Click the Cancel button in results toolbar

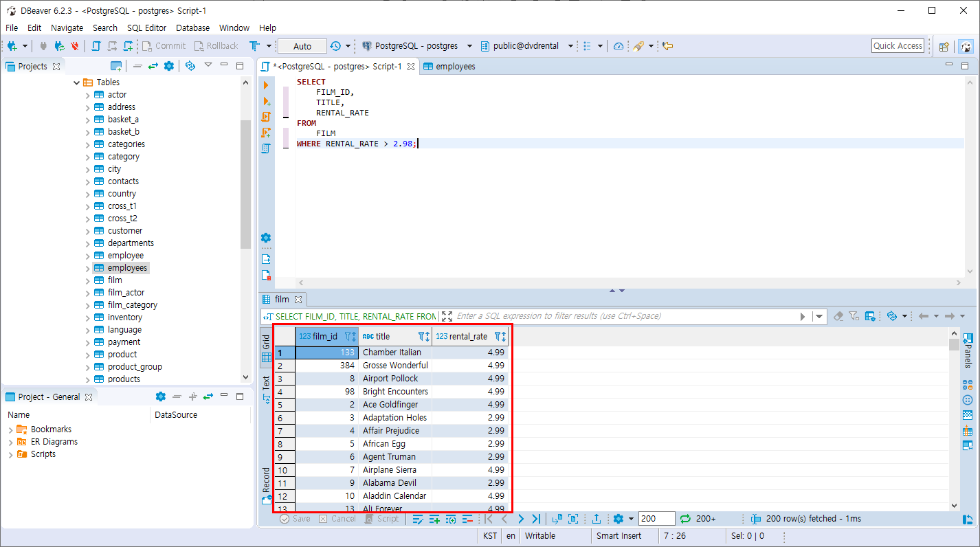pyautogui.click(x=337, y=519)
